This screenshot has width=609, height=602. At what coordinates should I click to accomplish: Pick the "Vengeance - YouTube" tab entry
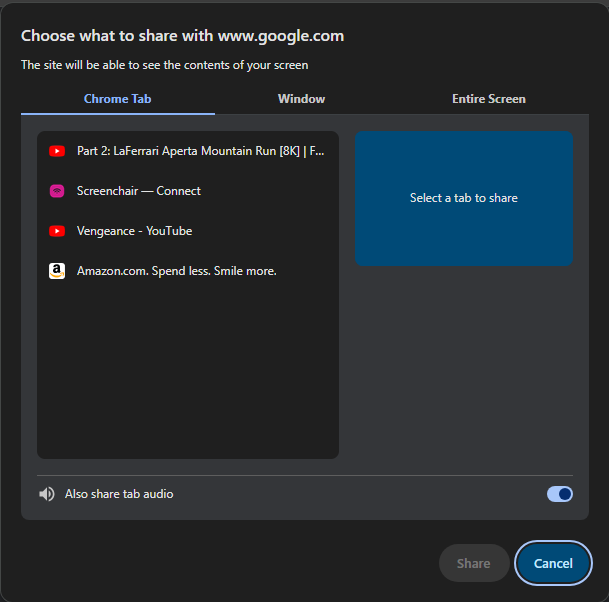coord(134,231)
